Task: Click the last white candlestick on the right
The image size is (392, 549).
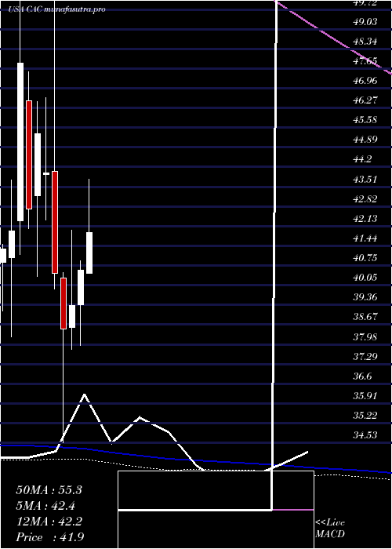Action: [x=89, y=253]
